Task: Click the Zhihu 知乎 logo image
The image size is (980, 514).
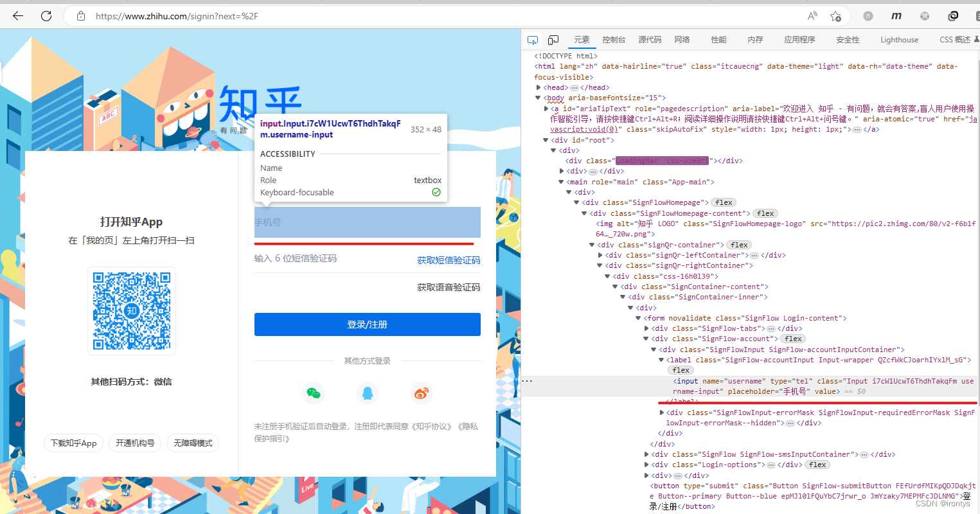Action: click(260, 105)
